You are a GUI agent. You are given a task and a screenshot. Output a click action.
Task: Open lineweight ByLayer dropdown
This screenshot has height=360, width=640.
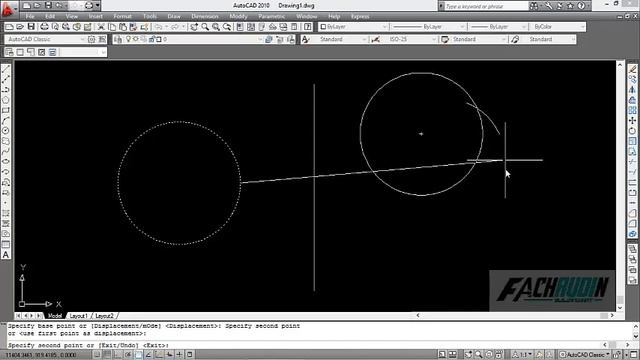point(498,27)
